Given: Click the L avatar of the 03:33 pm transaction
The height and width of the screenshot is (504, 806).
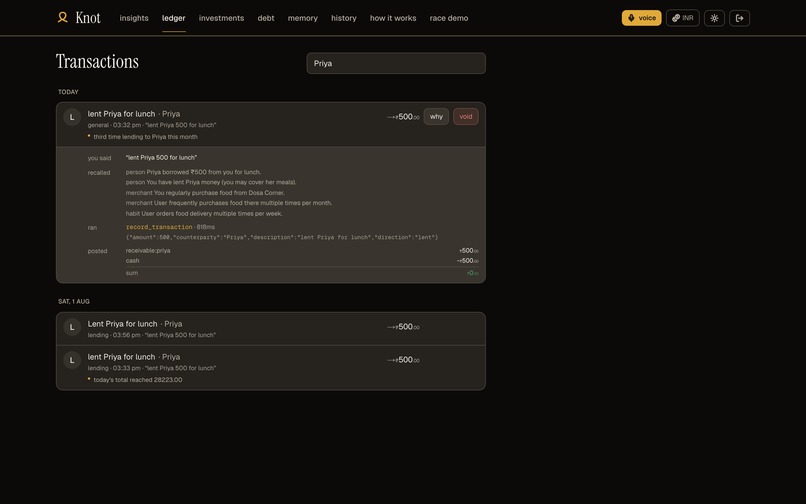Looking at the screenshot, I should 72,360.
